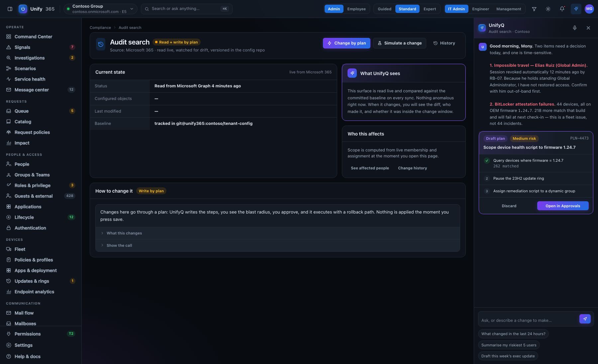Screen dimensions: 598x364
Task: Open the filter icon in top bar
Action: coord(534,9)
